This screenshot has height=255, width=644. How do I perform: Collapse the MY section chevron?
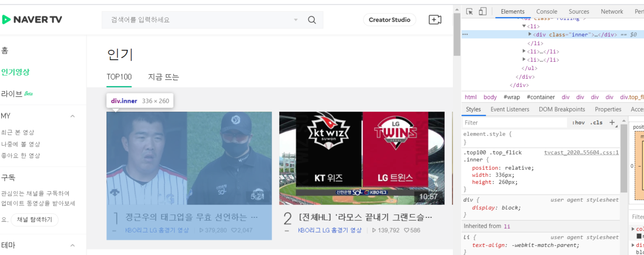click(x=72, y=116)
